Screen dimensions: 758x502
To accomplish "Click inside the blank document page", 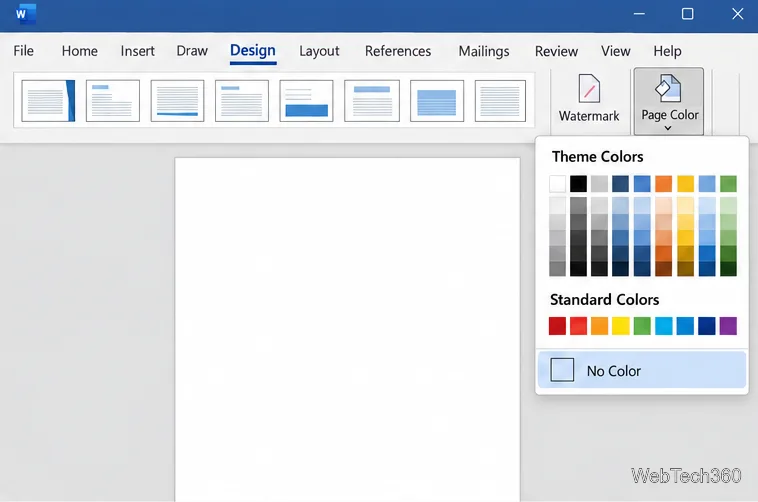I will tap(347, 329).
